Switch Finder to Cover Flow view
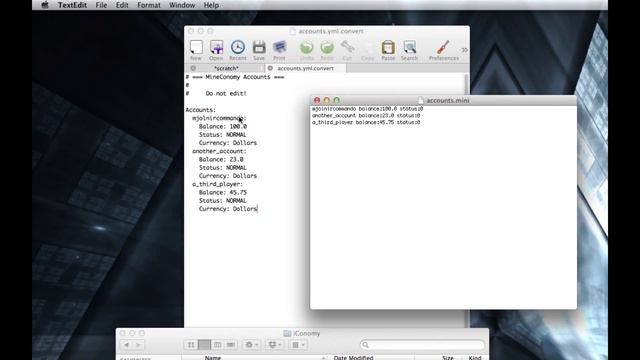 click(231, 345)
